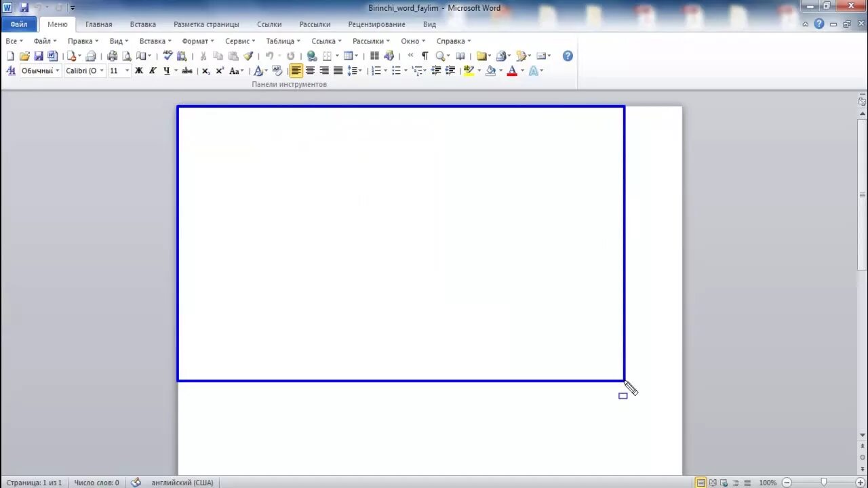This screenshot has width=868, height=488.
Task: Apply strikethrough abc formatting
Action: pos(187,70)
